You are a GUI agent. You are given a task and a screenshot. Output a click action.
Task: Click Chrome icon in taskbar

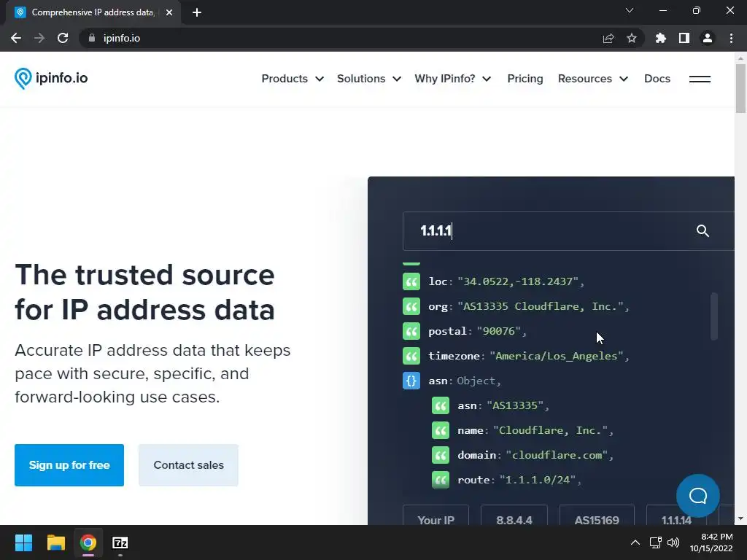pos(88,542)
